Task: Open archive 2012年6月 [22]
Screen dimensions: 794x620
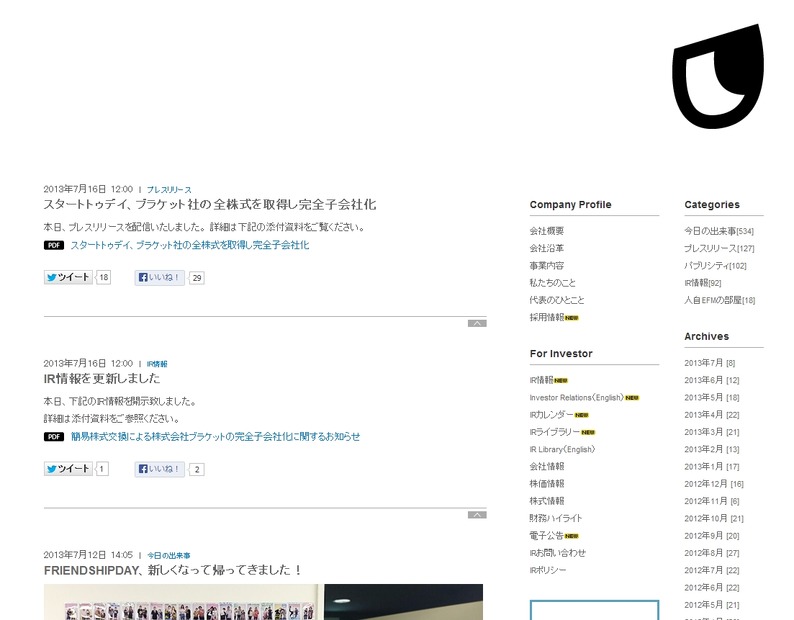Action: [x=711, y=588]
